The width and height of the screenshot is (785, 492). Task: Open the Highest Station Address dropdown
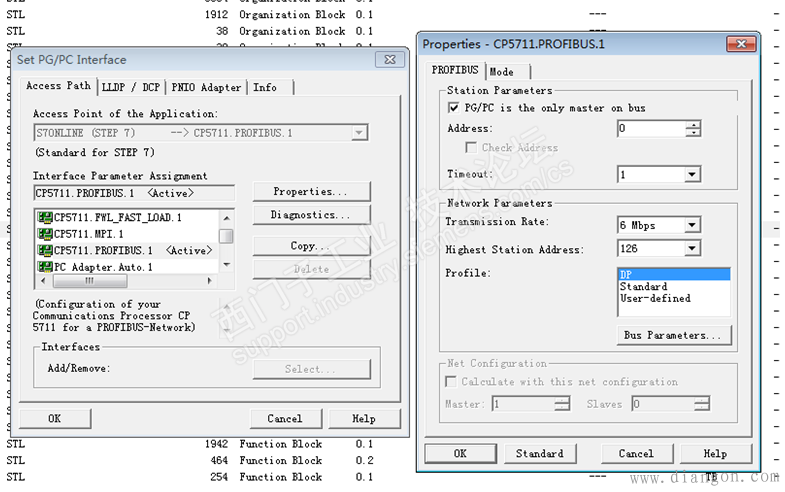[x=692, y=248]
